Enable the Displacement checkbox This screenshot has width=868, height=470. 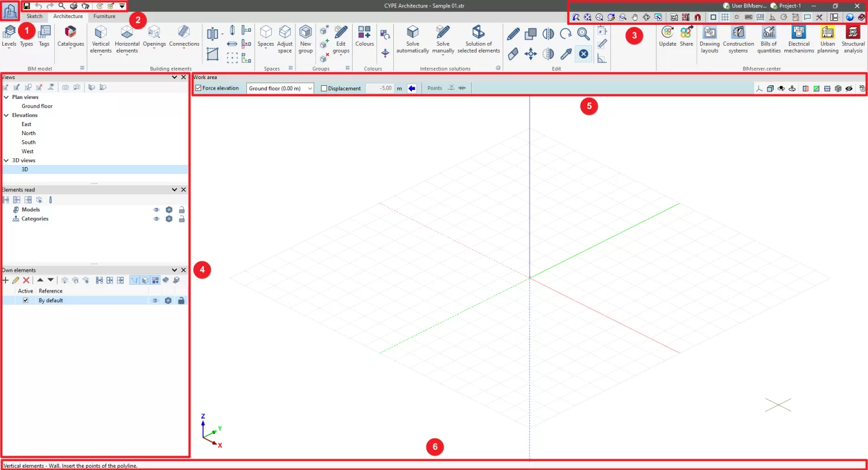(324, 88)
